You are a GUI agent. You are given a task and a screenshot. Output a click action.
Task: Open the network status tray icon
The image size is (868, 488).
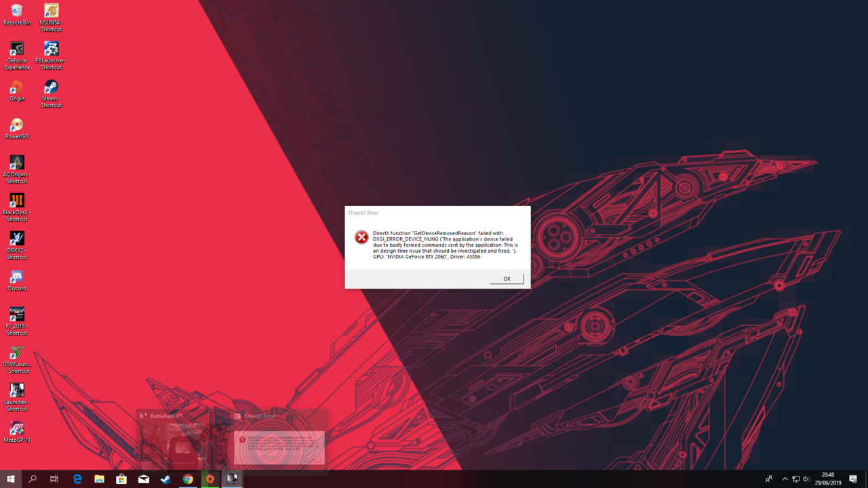tap(796, 479)
